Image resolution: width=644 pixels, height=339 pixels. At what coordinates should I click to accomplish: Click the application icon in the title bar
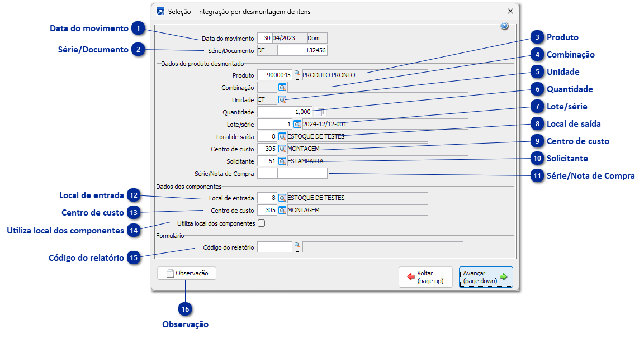pos(160,12)
